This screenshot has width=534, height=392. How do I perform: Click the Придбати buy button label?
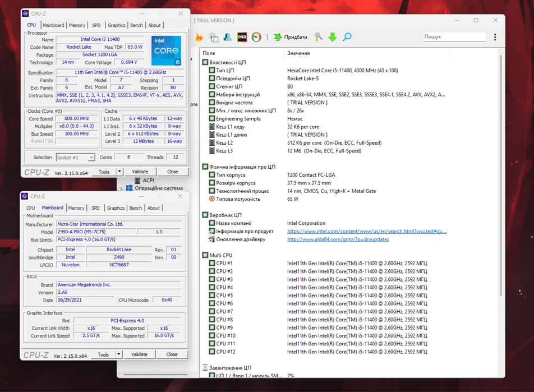(x=296, y=37)
